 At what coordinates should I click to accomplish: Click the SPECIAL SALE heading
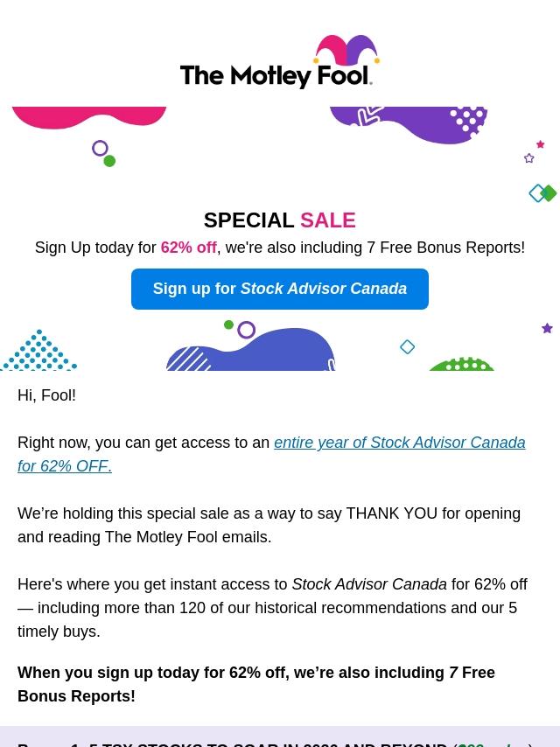click(x=279, y=220)
